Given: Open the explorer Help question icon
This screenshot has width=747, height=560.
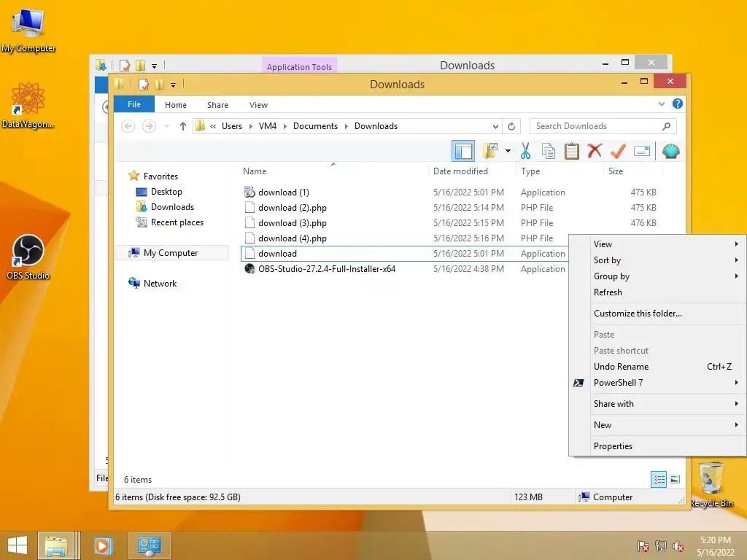Looking at the screenshot, I should [x=678, y=104].
